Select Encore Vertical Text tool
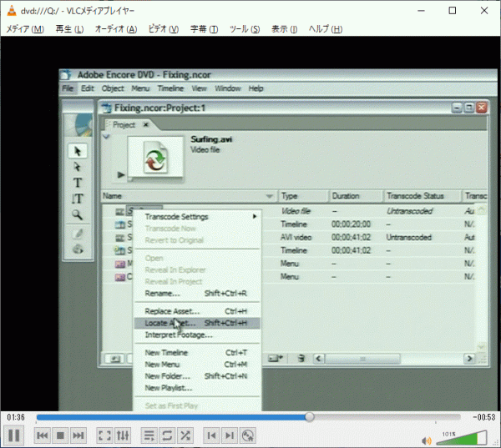The width and height of the screenshot is (501, 448). point(78,199)
